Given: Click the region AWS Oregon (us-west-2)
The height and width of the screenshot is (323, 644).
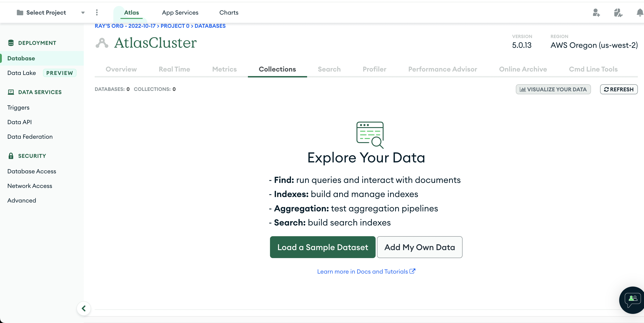Looking at the screenshot, I should tap(594, 45).
